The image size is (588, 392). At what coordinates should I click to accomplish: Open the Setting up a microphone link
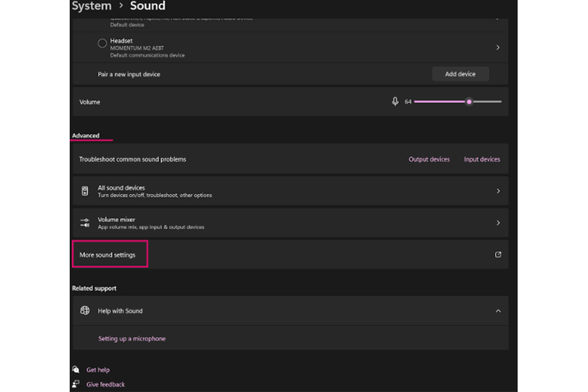click(x=132, y=338)
